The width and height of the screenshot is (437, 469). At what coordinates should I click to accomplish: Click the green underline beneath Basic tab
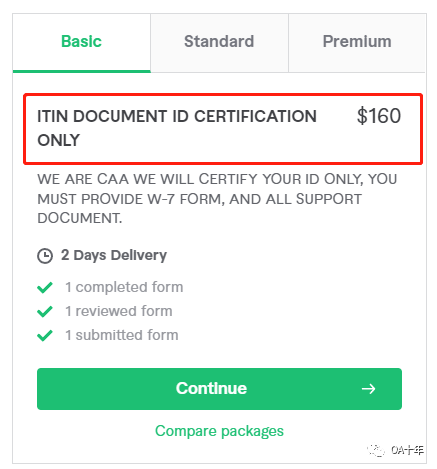tap(82, 71)
